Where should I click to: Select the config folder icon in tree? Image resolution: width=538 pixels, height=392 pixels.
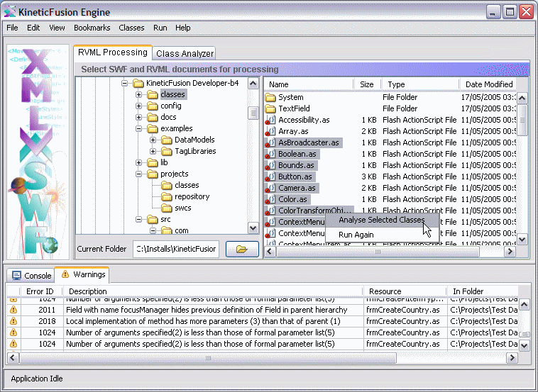click(152, 106)
